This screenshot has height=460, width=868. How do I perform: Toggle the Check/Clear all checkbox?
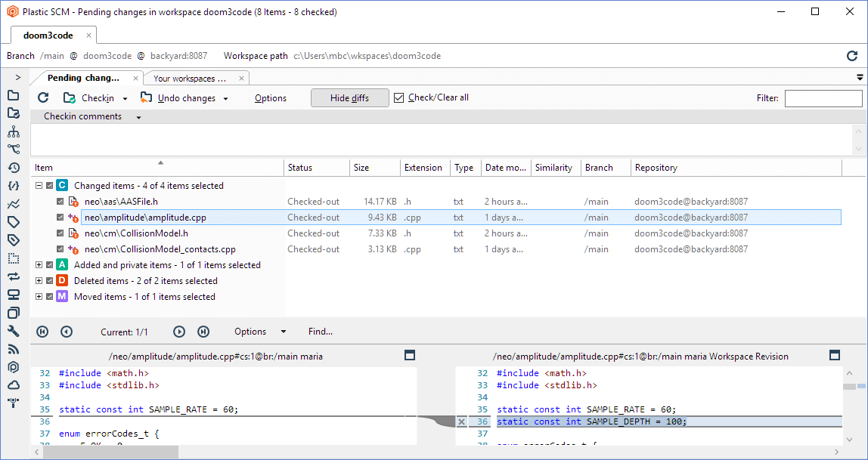point(398,98)
